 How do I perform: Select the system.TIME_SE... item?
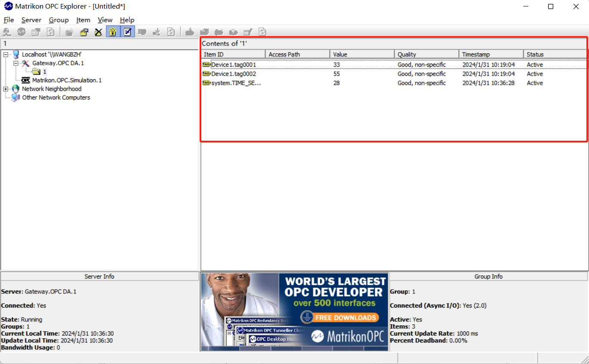point(236,83)
